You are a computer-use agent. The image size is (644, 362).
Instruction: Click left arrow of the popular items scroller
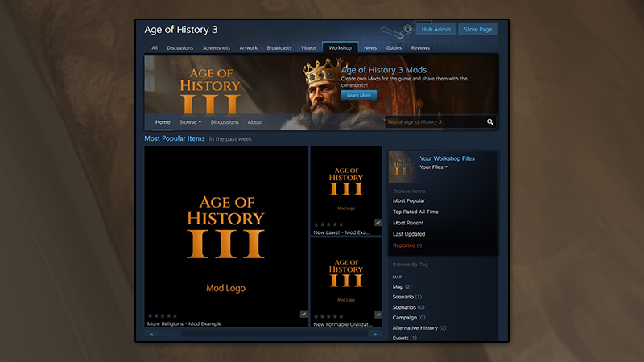[151, 335]
